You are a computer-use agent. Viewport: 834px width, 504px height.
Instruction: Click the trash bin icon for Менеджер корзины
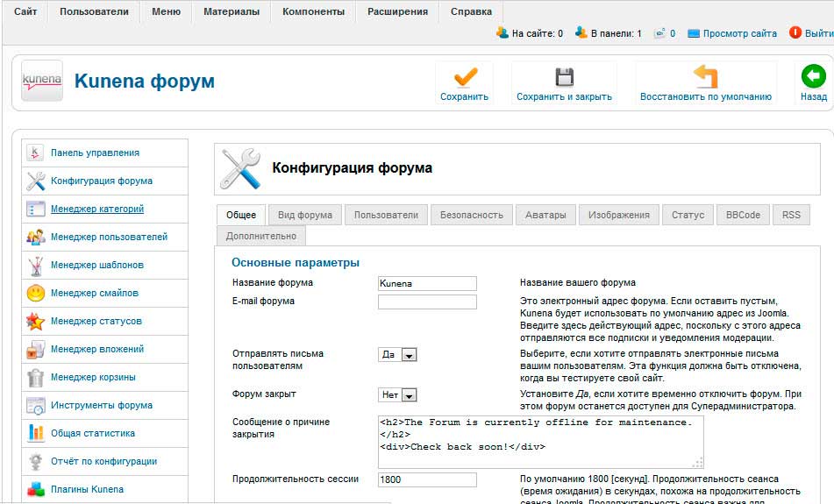pyautogui.click(x=36, y=378)
